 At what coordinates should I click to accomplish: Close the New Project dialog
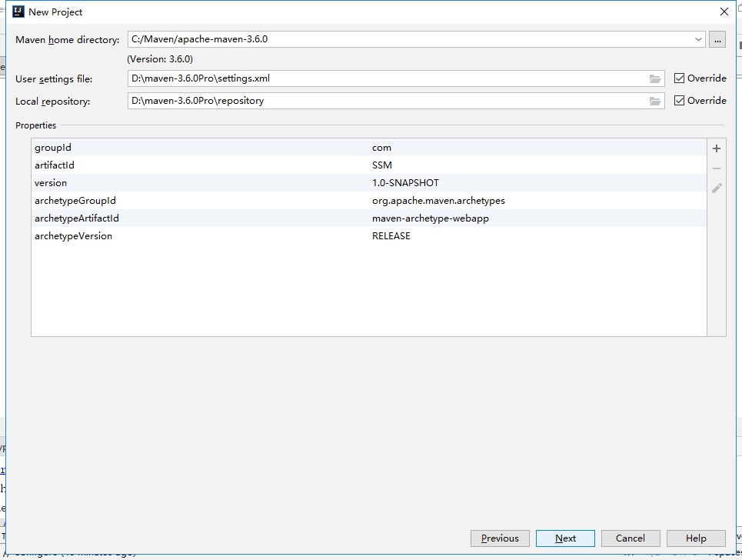(724, 12)
